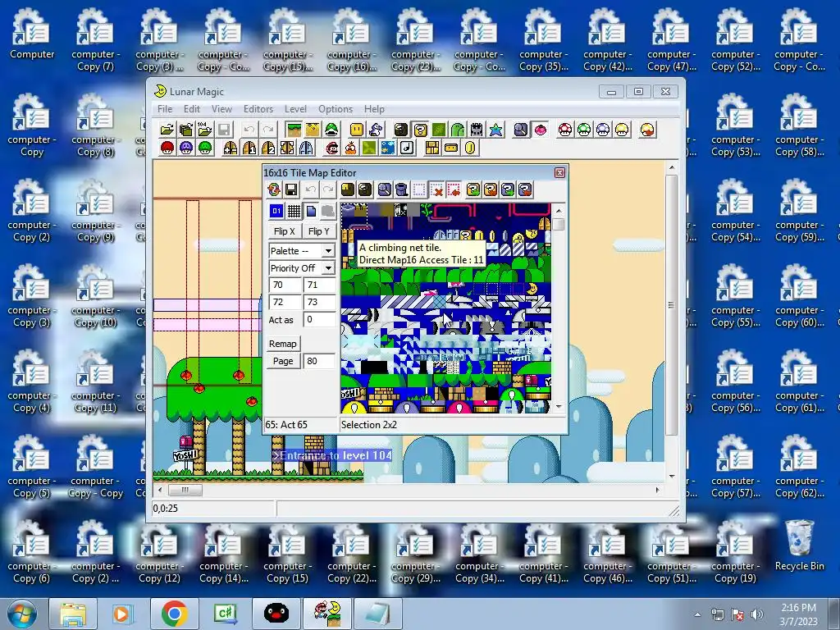Click the Page number field showing 80
This screenshot has height=630, width=840.
click(319, 361)
